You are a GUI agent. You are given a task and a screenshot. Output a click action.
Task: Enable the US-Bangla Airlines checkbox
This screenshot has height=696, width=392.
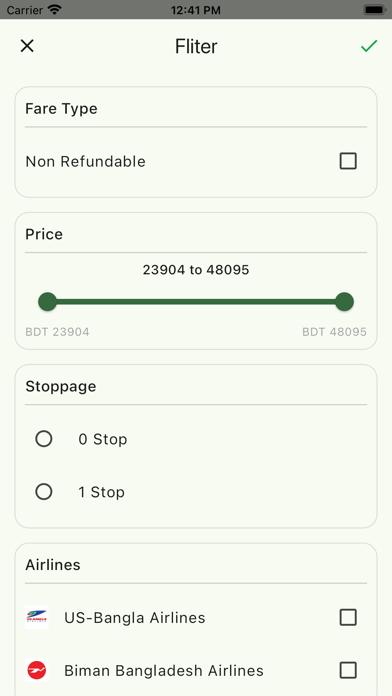(348, 617)
